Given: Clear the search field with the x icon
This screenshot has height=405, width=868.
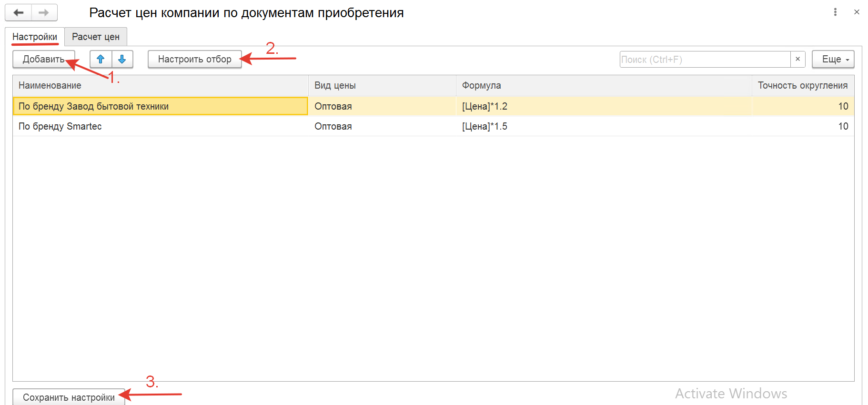Looking at the screenshot, I should point(797,59).
